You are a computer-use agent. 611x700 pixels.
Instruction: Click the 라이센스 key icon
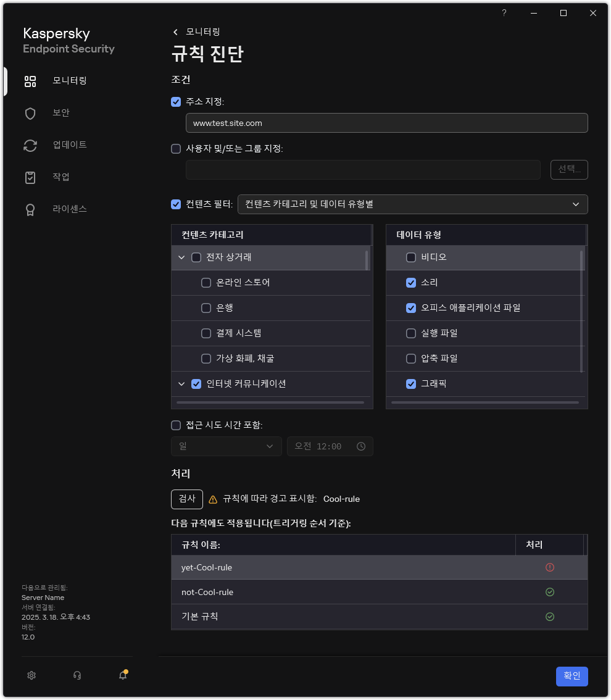coord(30,209)
